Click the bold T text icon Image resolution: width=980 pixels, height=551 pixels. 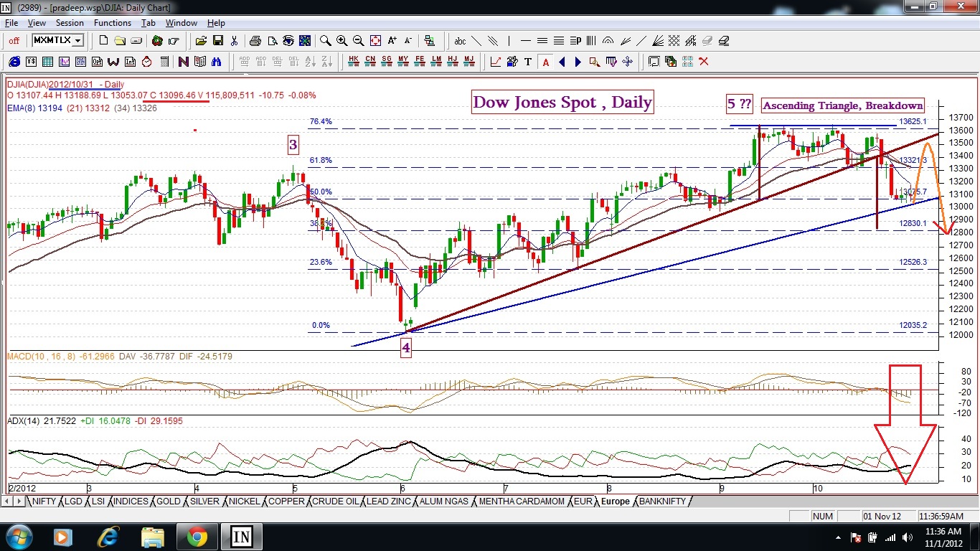529,62
